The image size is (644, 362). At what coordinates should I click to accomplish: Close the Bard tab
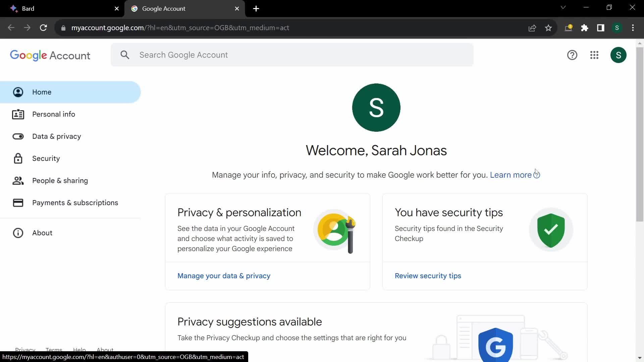pyautogui.click(x=117, y=9)
